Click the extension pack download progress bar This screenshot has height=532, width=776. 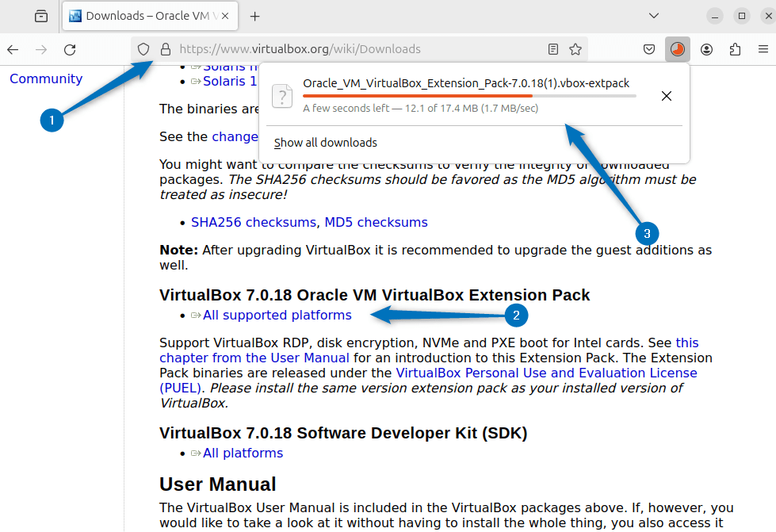point(468,96)
